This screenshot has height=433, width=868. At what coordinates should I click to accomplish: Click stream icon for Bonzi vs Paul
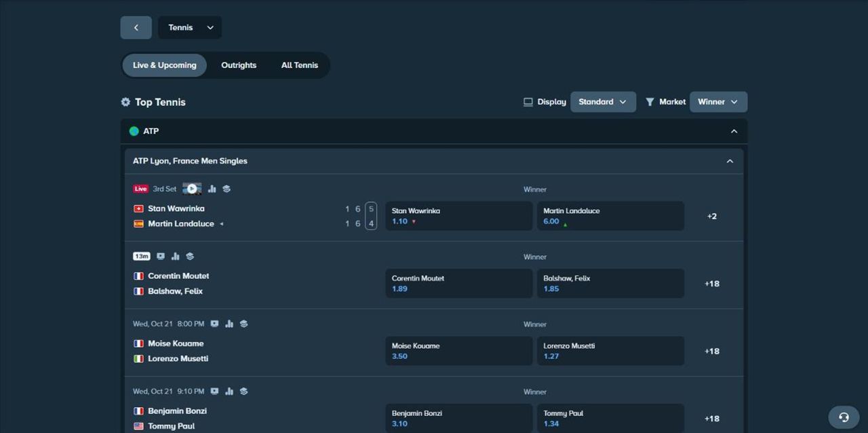(214, 391)
